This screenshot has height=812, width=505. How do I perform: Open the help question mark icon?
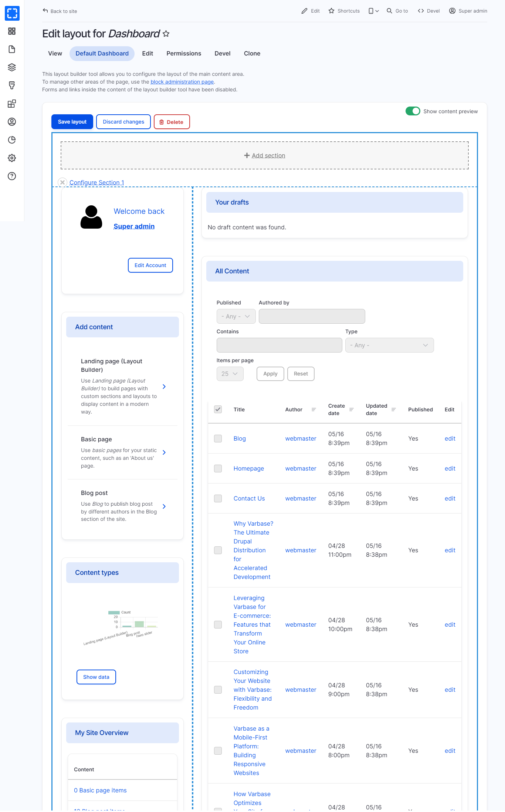(12, 176)
